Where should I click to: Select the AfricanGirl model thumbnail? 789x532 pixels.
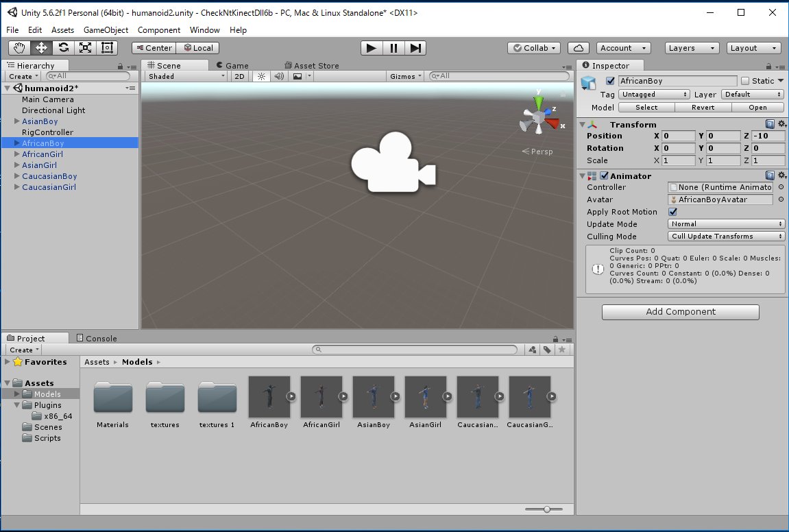(321, 397)
